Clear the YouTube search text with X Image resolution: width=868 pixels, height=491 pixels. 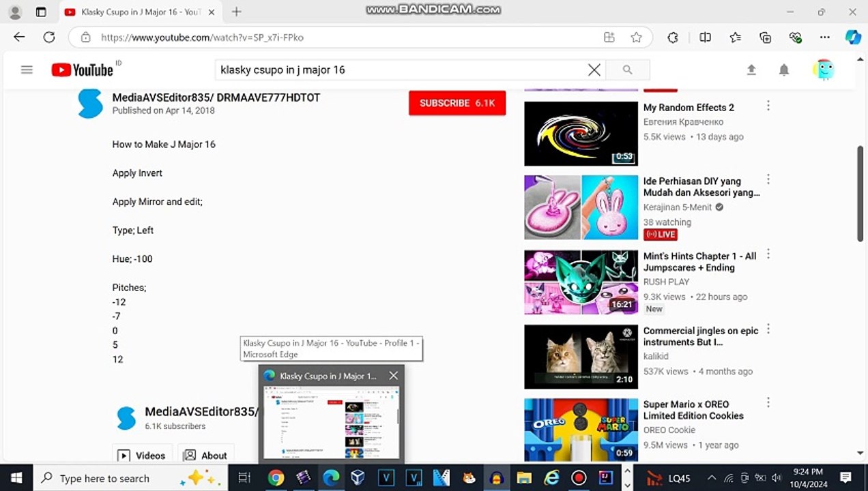tap(594, 70)
